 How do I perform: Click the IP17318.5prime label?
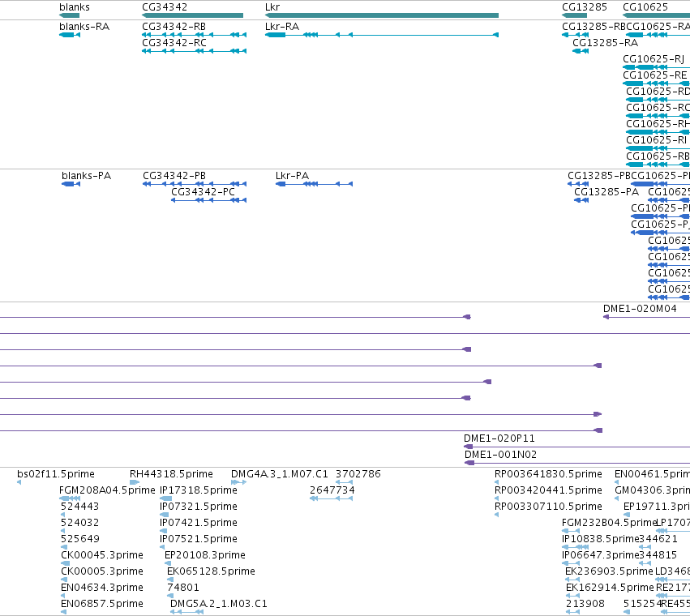199,490
